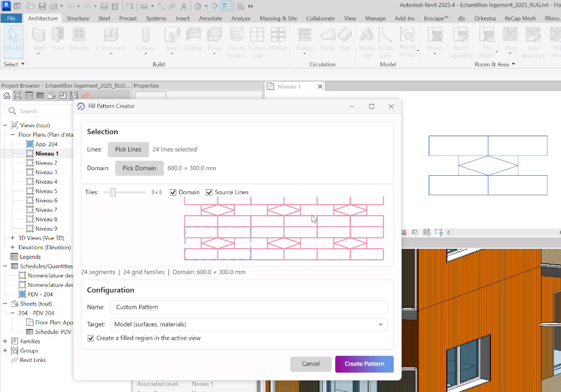
Task: Click the Close Inactive Views icon
Action: 241,6
